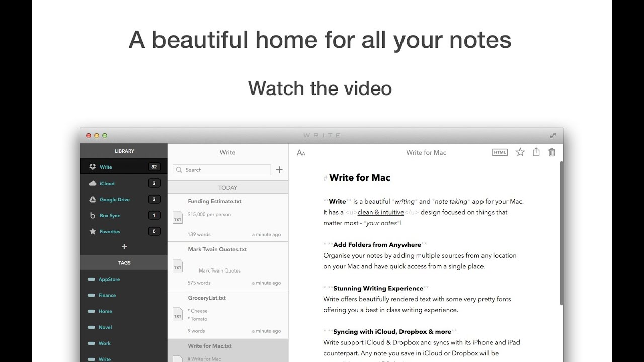Click the LIBRARY section header

pyautogui.click(x=124, y=151)
